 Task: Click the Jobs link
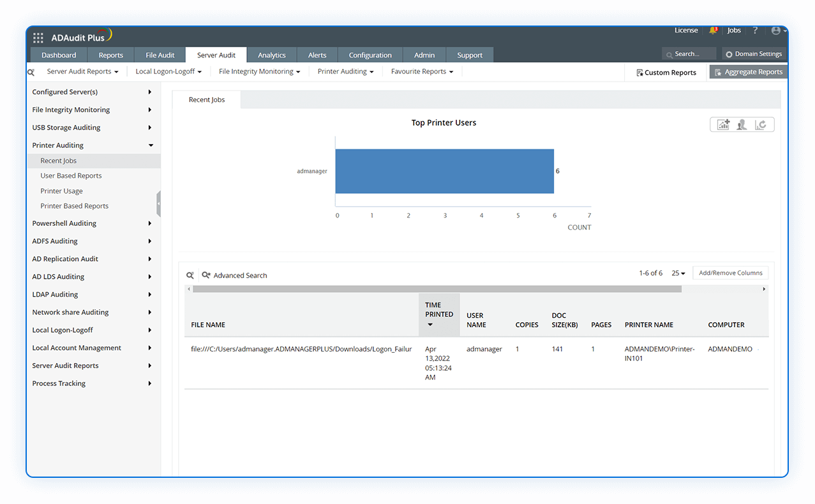734,31
